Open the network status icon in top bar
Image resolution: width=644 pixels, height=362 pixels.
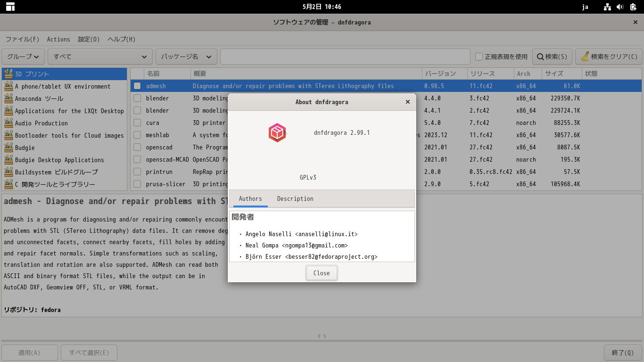point(607,7)
